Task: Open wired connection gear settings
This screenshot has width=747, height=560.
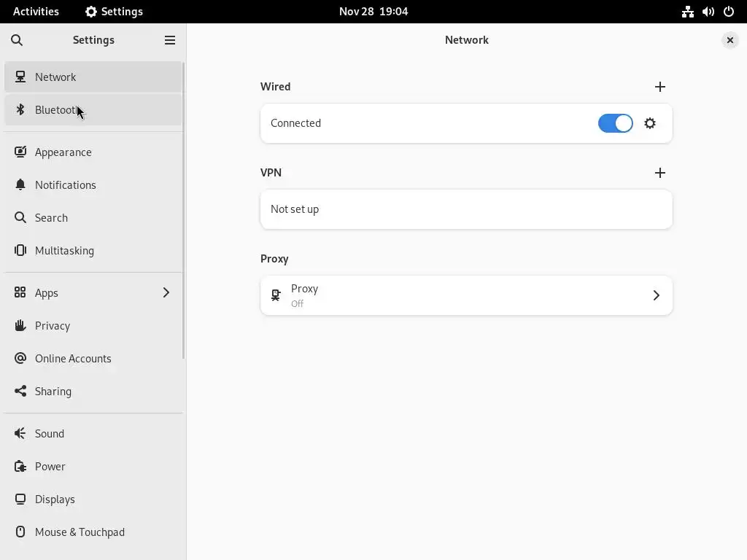Action: (650, 123)
